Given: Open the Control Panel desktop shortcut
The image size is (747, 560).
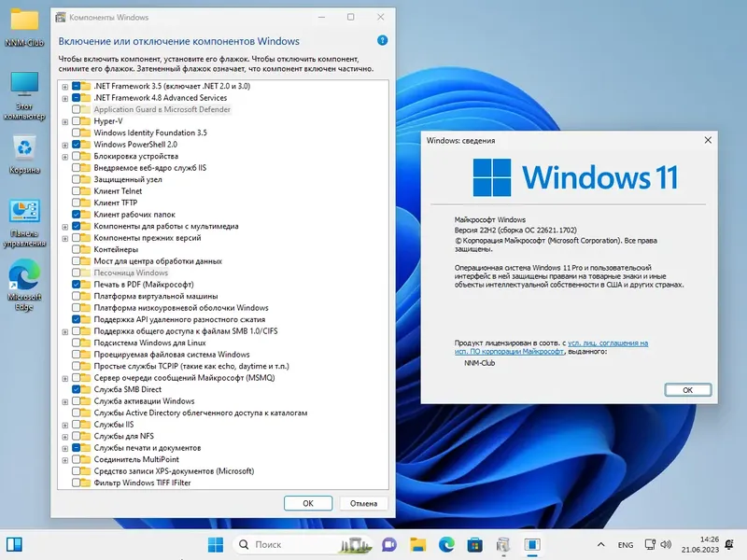Looking at the screenshot, I should coord(24,223).
